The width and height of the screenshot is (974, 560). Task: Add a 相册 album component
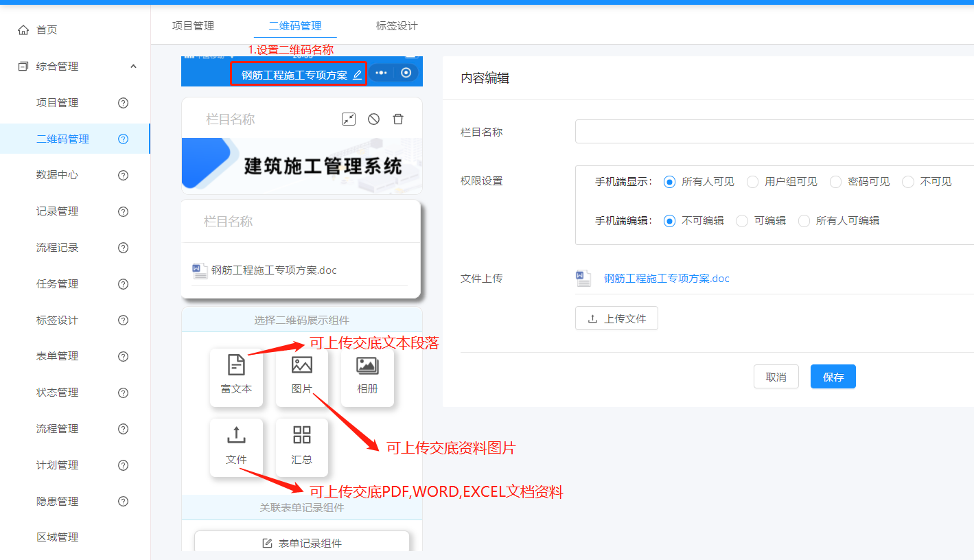pyautogui.click(x=367, y=376)
